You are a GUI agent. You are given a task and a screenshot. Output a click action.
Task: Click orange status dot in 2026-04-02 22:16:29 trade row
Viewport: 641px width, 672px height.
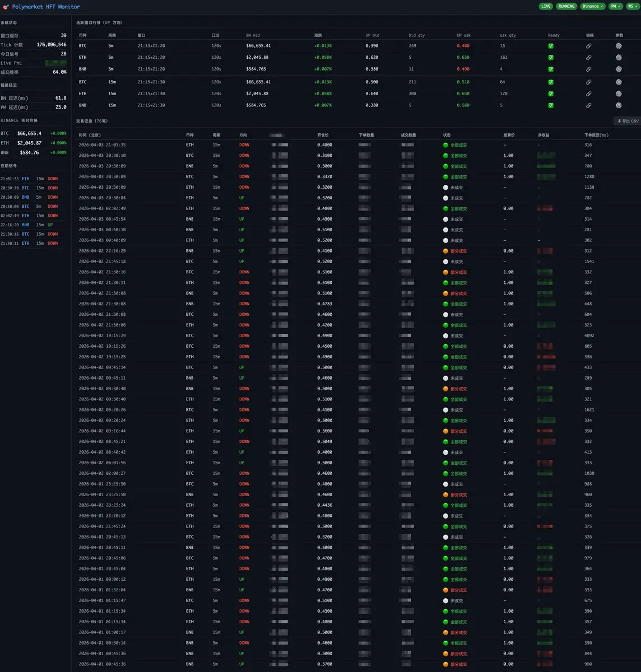click(446, 251)
